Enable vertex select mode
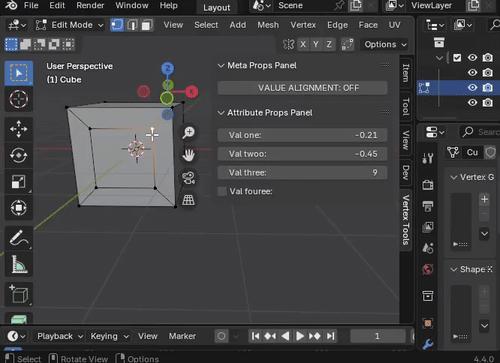The width and height of the screenshot is (500, 363). 117,25
